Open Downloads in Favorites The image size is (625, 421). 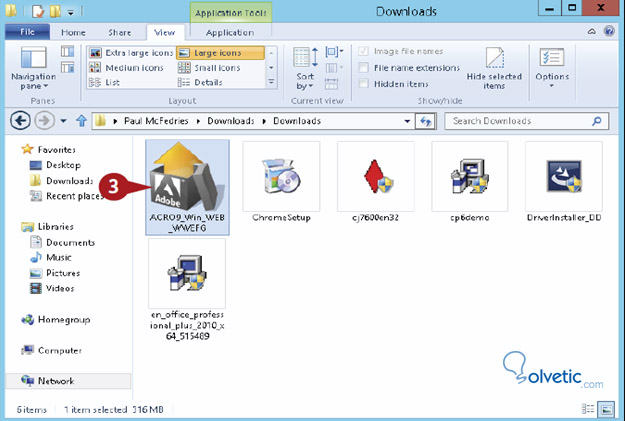coord(61,181)
